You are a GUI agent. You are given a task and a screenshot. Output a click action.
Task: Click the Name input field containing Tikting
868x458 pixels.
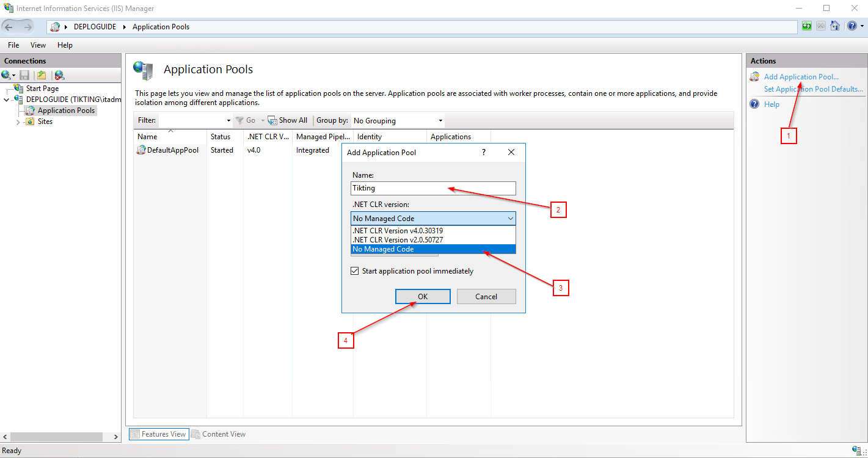[x=433, y=188]
